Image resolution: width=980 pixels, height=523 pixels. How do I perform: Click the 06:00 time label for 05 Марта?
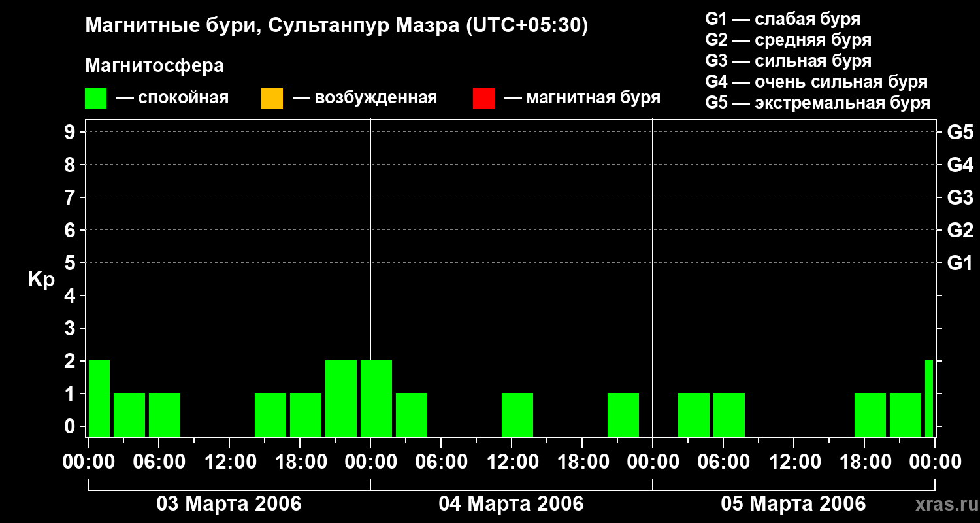click(723, 462)
